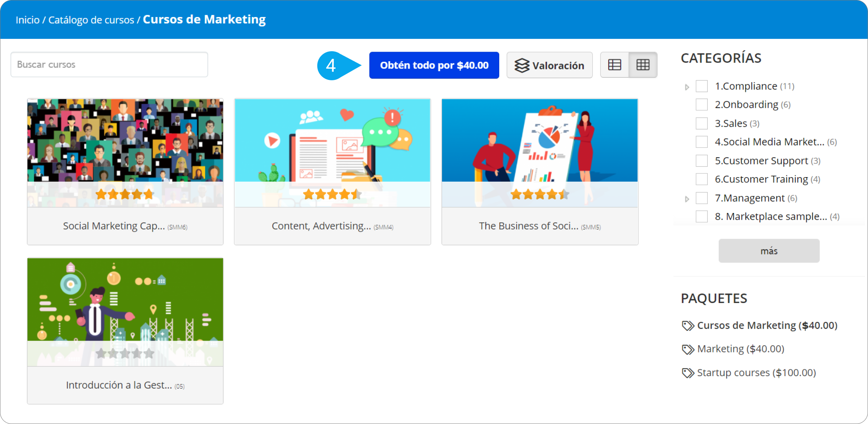Screen dimensions: 868x424
Task: Open the Valoración sort button
Action: click(549, 65)
